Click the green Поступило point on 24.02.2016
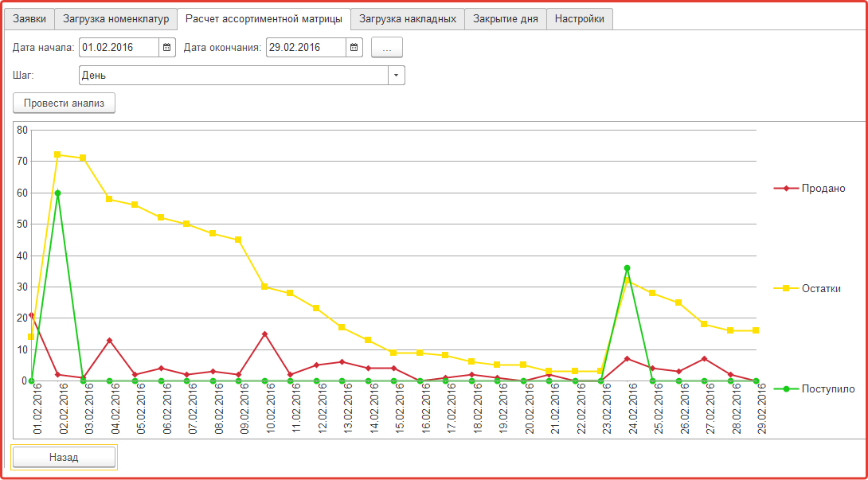 pyautogui.click(x=627, y=268)
